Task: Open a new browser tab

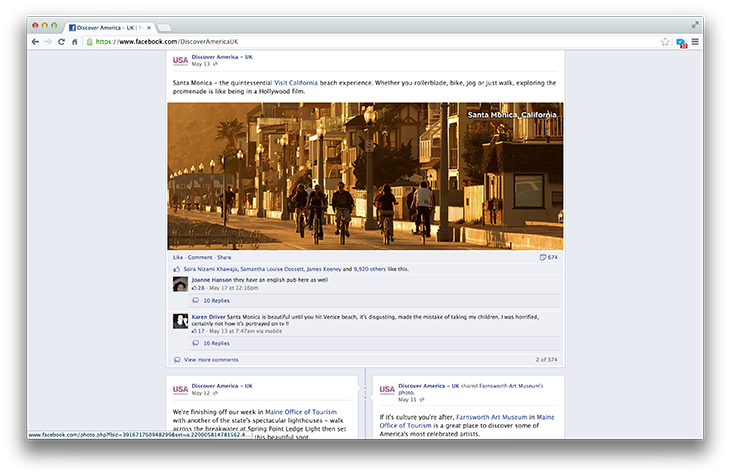Action: [164, 27]
